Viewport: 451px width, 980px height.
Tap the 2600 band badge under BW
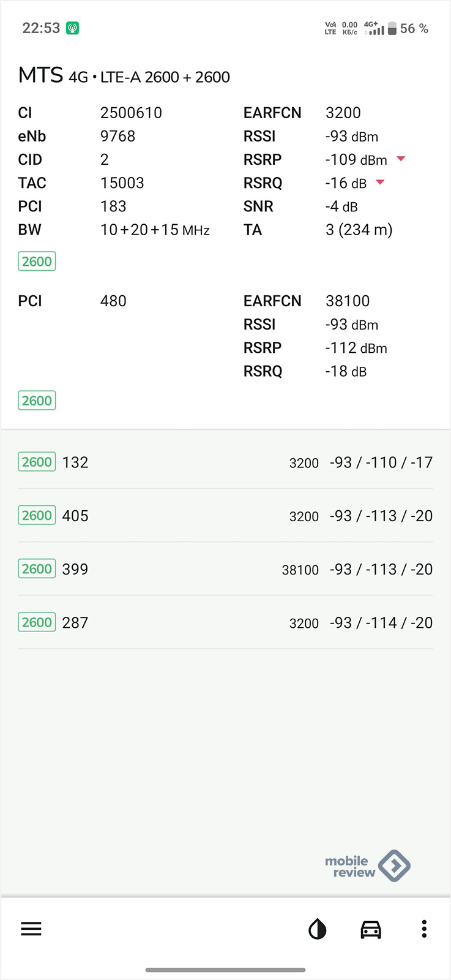tap(37, 262)
